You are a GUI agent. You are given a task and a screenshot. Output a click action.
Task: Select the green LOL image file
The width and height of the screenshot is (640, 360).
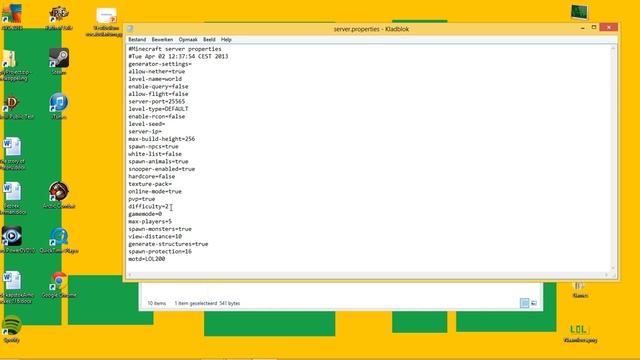pyautogui.click(x=580, y=332)
